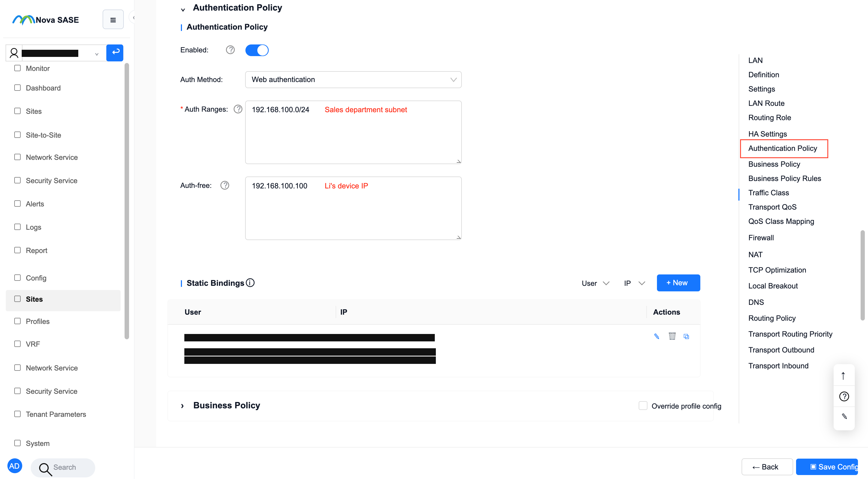
Task: Click the floating pencil edit icon
Action: pos(844,416)
